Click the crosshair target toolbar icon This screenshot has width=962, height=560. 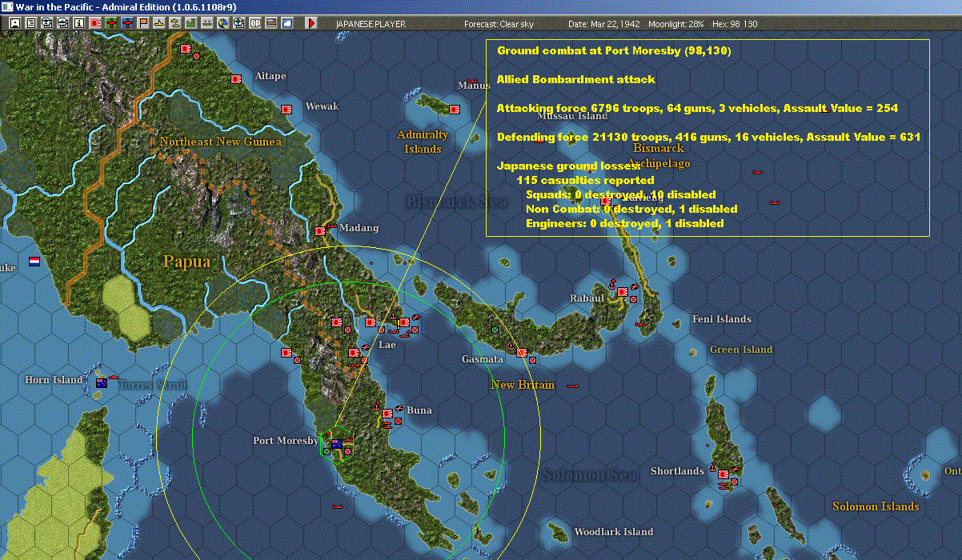(239, 23)
